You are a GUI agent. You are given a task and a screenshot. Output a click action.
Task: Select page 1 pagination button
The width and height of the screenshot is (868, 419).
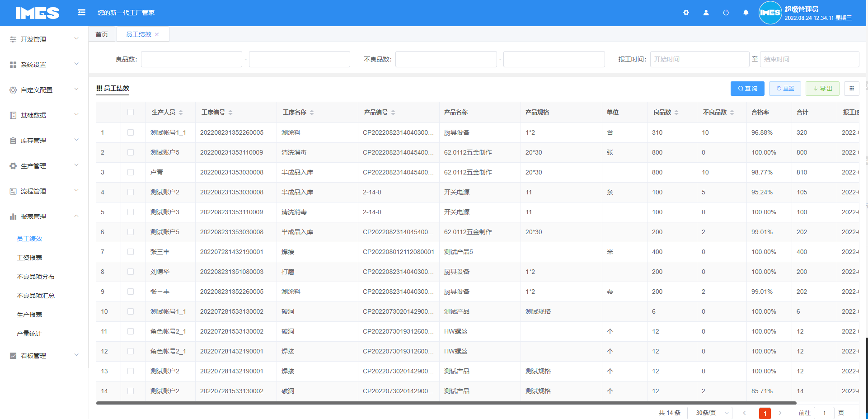(765, 413)
